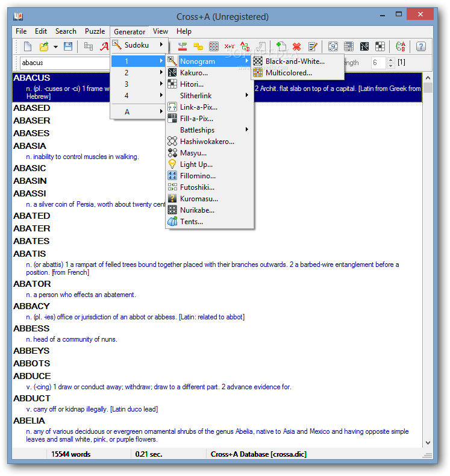Image resolution: width=450 pixels, height=476 pixels.
Task: Choose Multicolored nonogram option
Action: tap(298, 73)
